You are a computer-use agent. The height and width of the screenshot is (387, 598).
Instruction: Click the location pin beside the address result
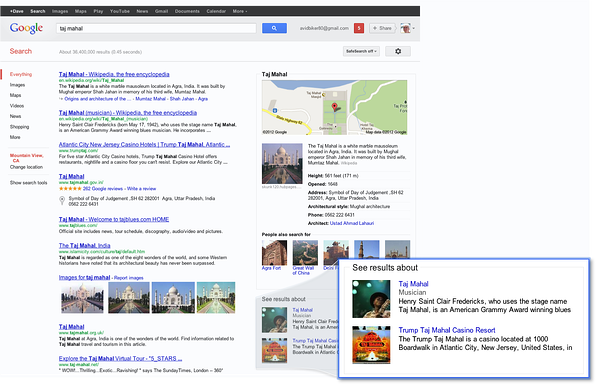(x=62, y=201)
